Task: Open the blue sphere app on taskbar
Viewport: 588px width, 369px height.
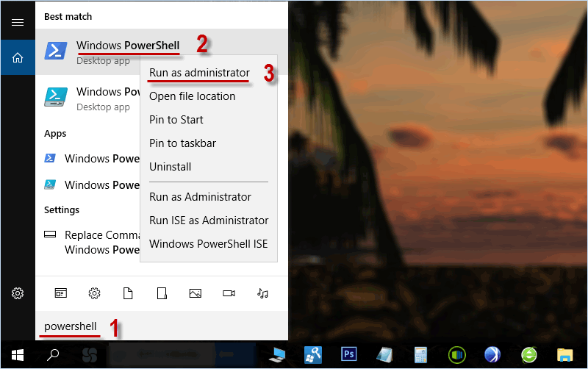Action: click(x=492, y=355)
